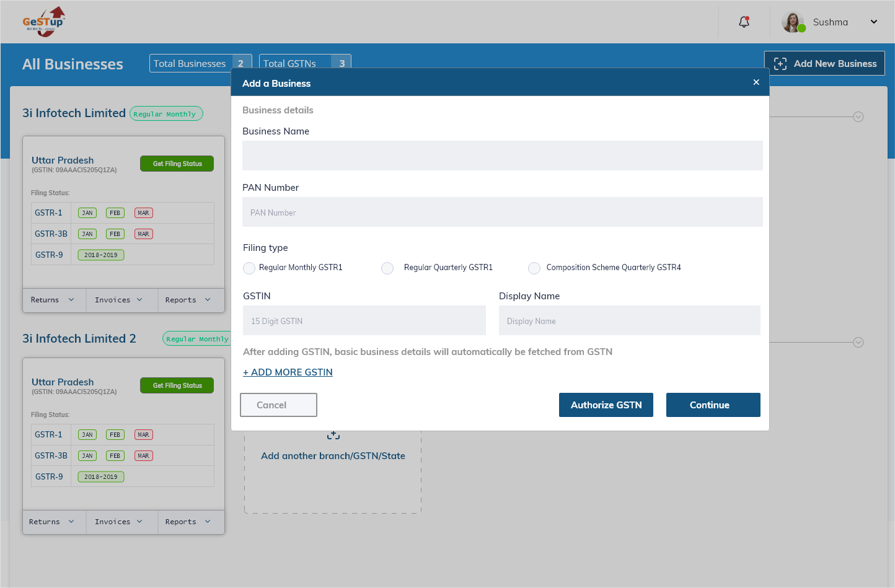Click the add branch icon below dialog
Viewport: 895px width, 588px height.
(333, 436)
